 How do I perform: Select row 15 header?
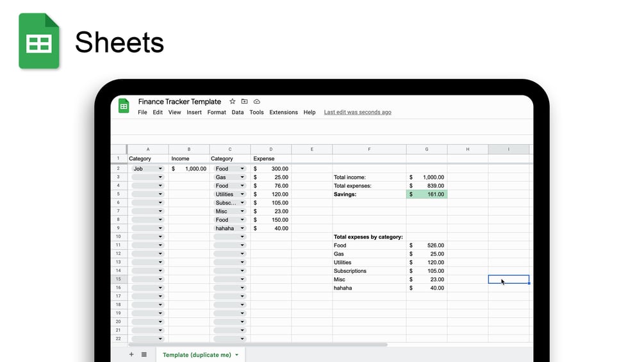coord(119,279)
